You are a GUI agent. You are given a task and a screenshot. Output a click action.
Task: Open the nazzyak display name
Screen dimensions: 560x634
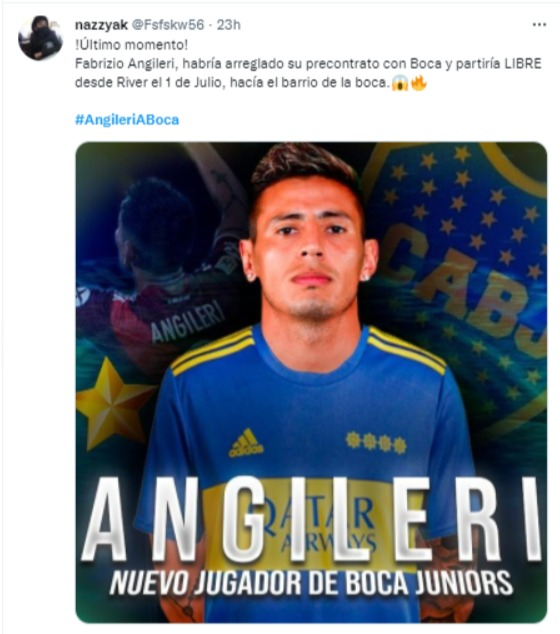click(101, 25)
